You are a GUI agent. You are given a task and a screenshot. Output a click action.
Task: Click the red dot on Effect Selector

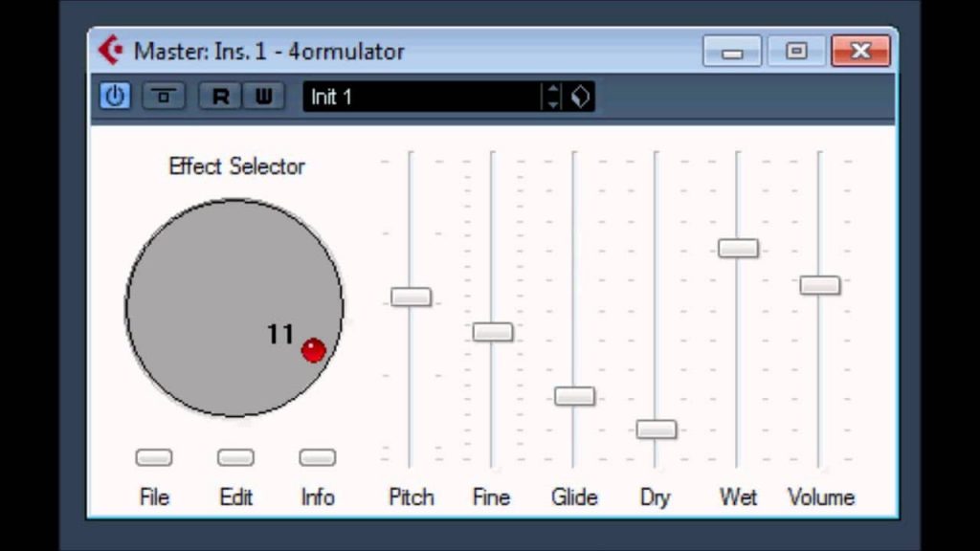point(313,350)
